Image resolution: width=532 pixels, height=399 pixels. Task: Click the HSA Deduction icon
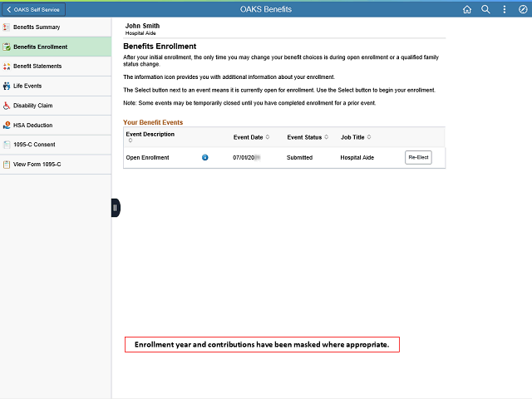tap(7, 126)
